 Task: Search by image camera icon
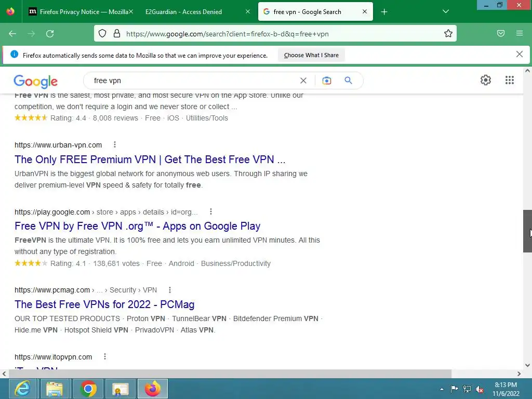pos(326,81)
